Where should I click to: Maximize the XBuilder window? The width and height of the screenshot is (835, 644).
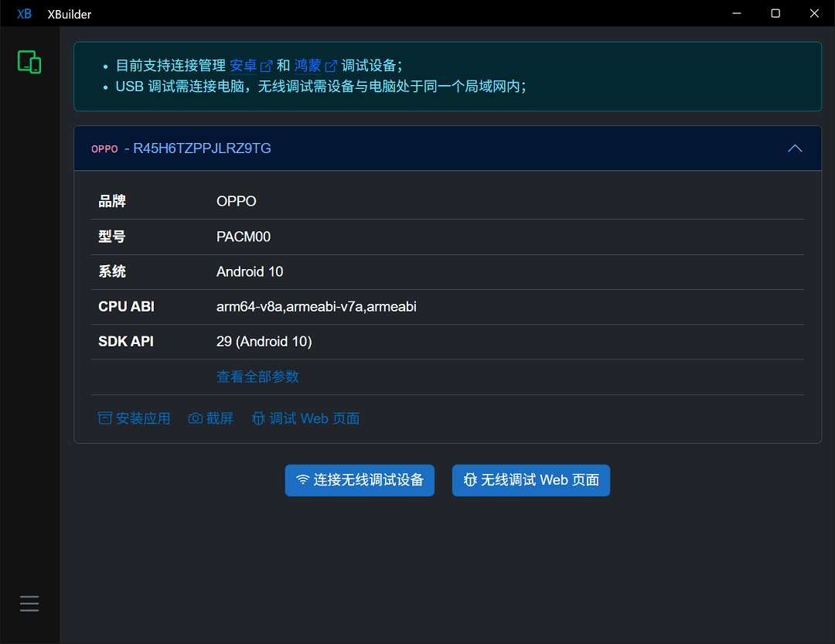coord(775,13)
